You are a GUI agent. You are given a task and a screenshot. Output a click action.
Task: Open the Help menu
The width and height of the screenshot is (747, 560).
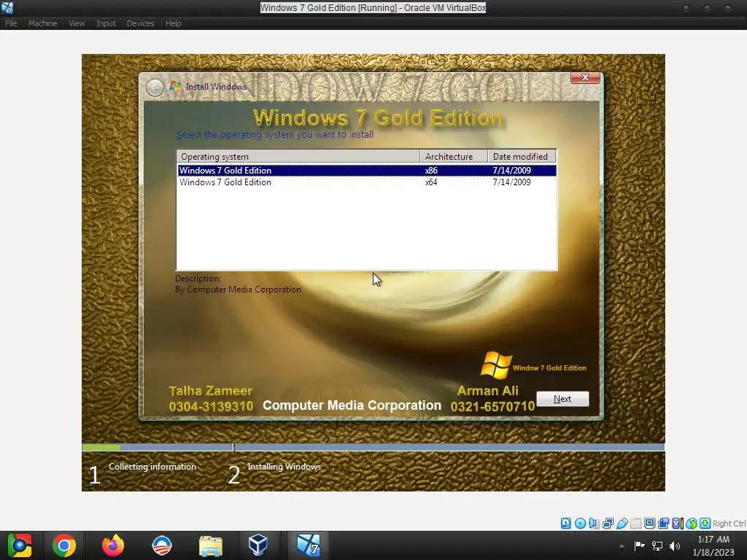coord(173,23)
